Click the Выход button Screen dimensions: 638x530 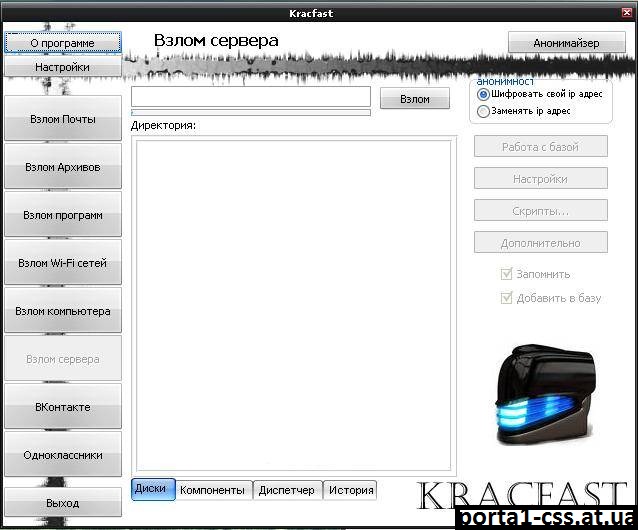click(62, 503)
